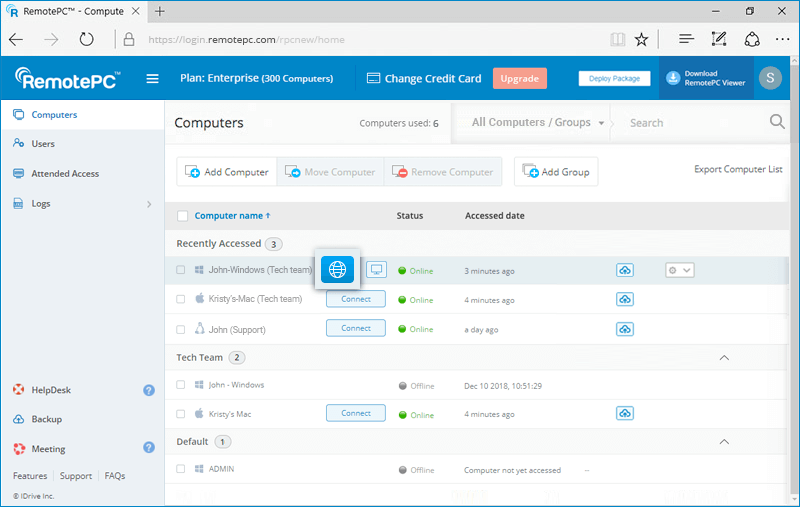The image size is (800, 507).
Task: Add page to favorites with star icon
Action: pyautogui.click(x=641, y=39)
